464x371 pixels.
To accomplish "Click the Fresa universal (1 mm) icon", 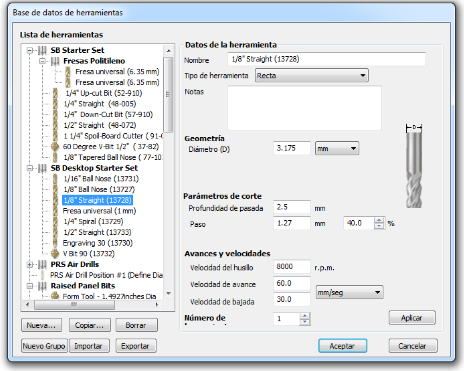I will point(55,211).
